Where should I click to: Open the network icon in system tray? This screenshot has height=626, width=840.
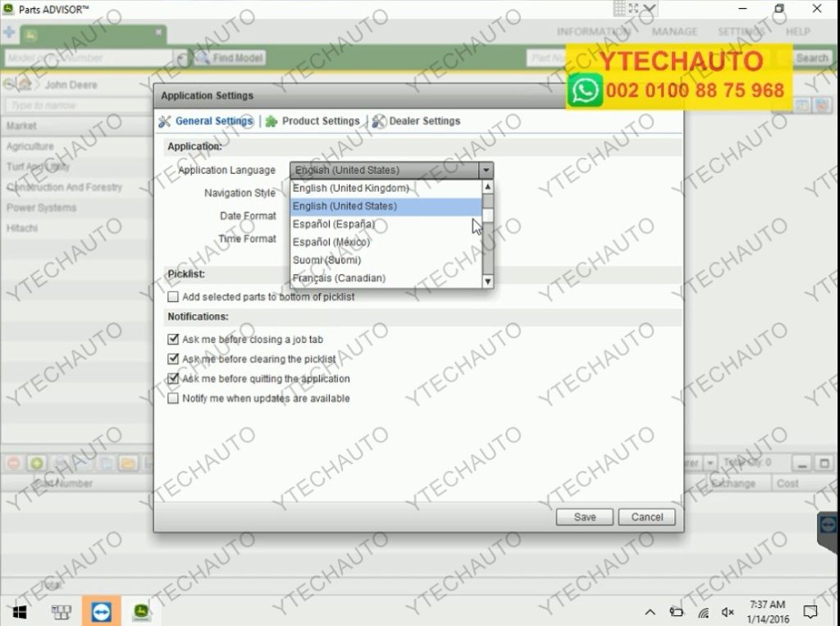704,612
